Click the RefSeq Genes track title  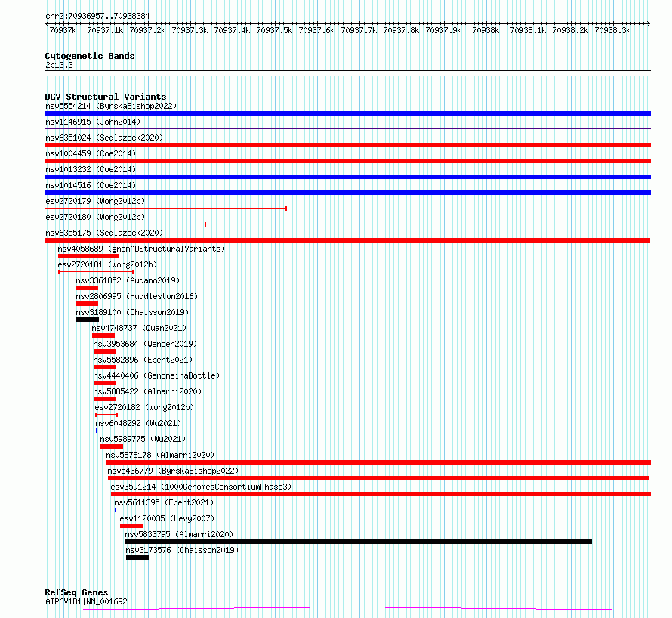(76, 592)
